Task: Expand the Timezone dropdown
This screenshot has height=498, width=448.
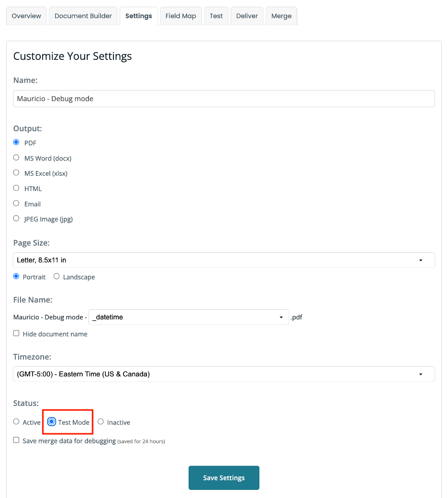Action: [x=224, y=374]
